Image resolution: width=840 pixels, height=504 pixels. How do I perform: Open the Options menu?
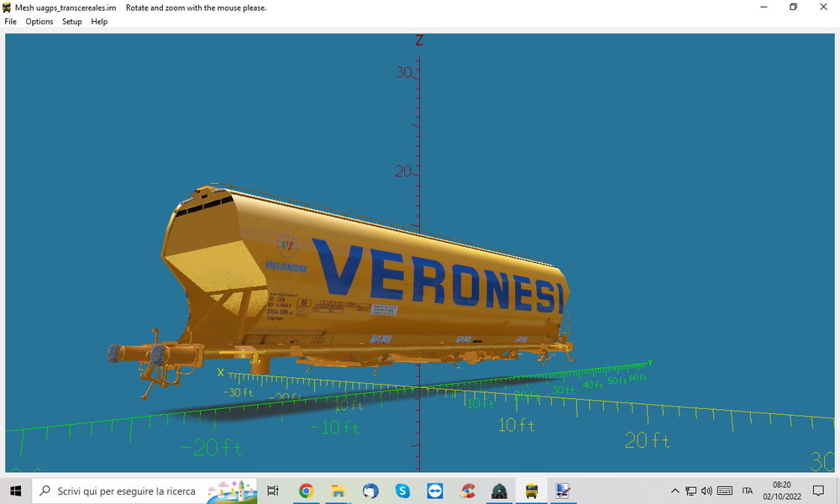pyautogui.click(x=39, y=22)
